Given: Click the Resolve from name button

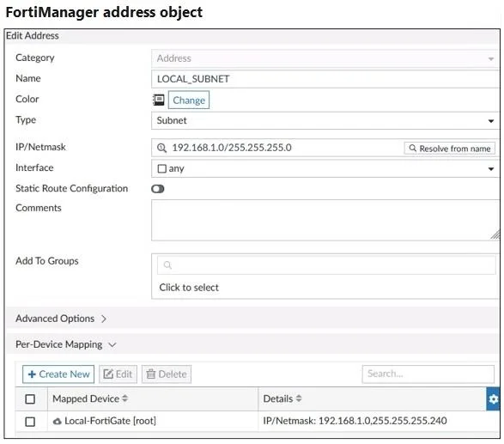Looking at the screenshot, I should click(x=450, y=149).
